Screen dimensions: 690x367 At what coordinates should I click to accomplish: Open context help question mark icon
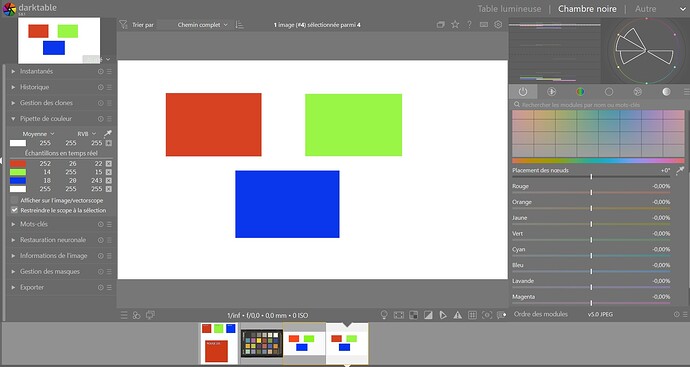coord(470,25)
